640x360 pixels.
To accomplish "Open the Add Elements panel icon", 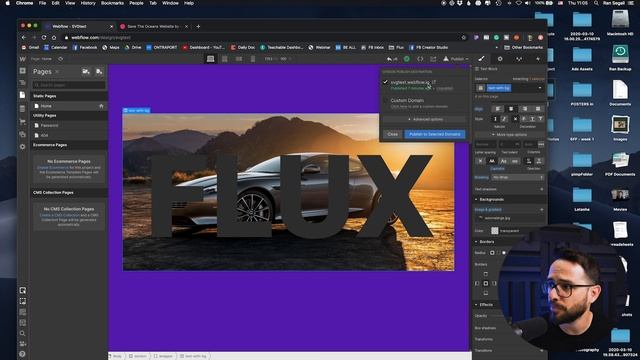I will coord(23,71).
